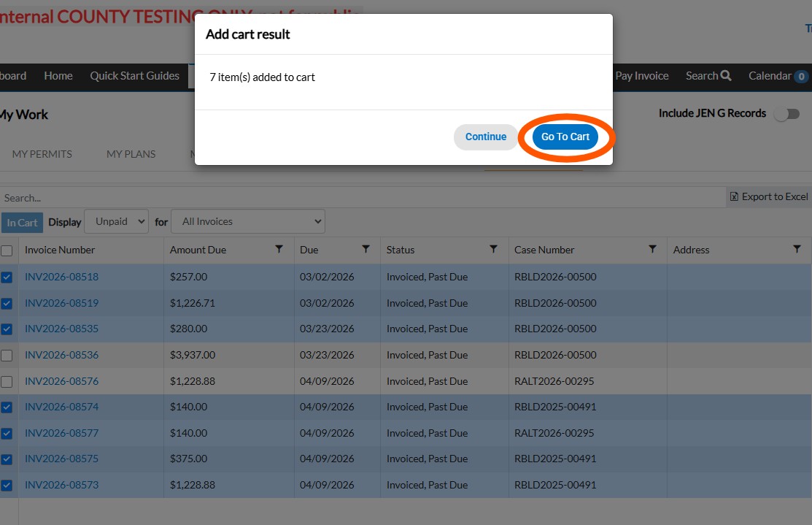Open invoice link INV2026-08573

61,485
